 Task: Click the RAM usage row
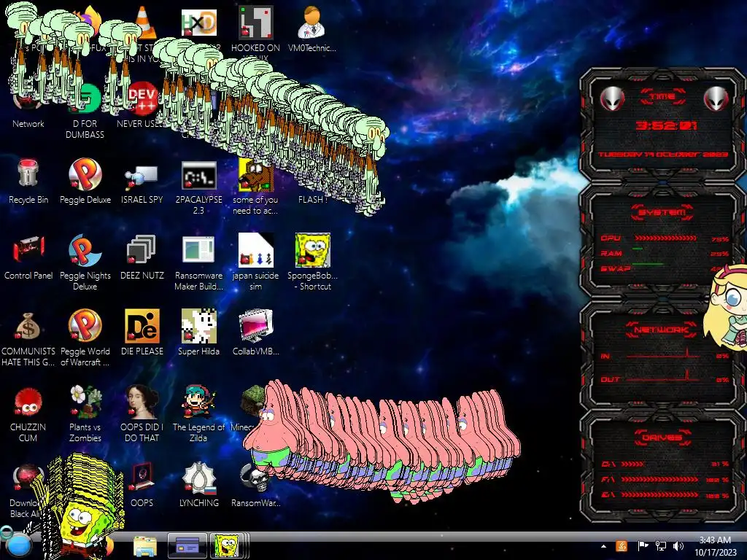665,253
